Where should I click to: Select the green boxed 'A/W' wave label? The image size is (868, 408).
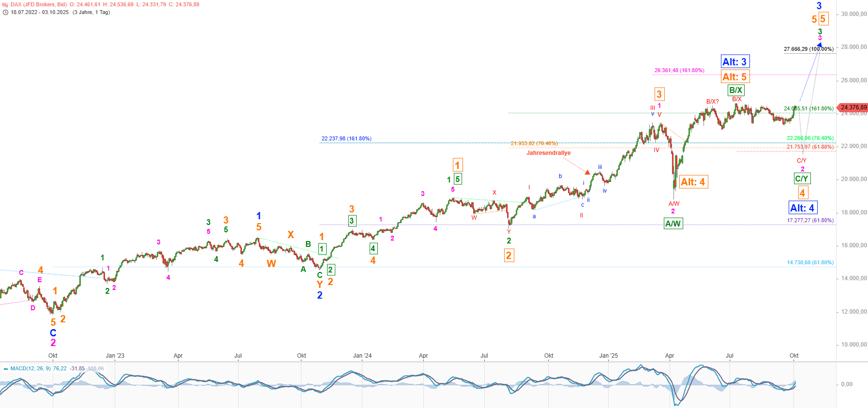point(673,224)
